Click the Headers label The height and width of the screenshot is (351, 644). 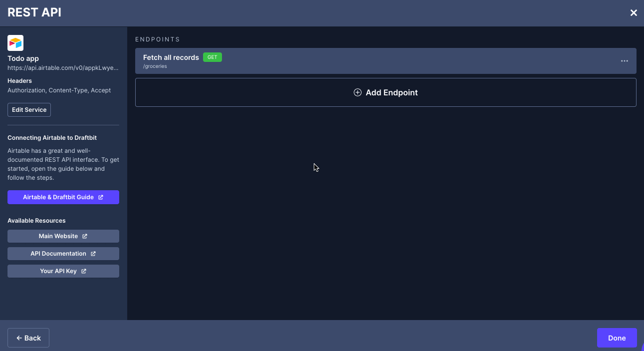point(19,81)
